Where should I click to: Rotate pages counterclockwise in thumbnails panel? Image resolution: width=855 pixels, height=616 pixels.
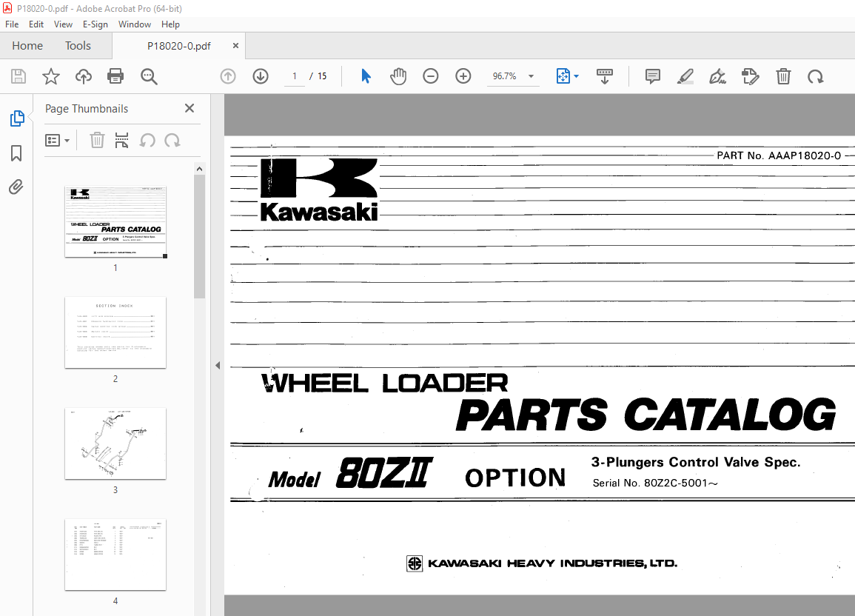click(147, 141)
